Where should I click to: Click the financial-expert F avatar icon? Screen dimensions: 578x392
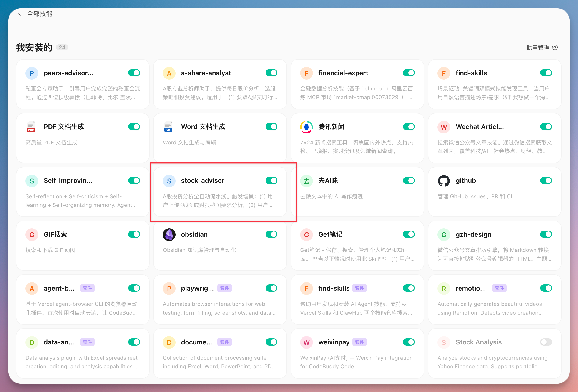click(307, 73)
